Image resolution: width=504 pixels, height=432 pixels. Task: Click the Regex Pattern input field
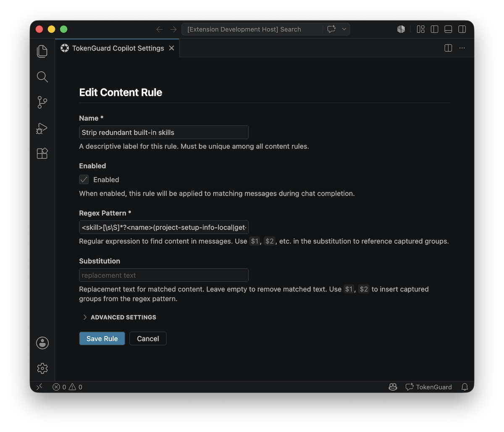coord(164,228)
